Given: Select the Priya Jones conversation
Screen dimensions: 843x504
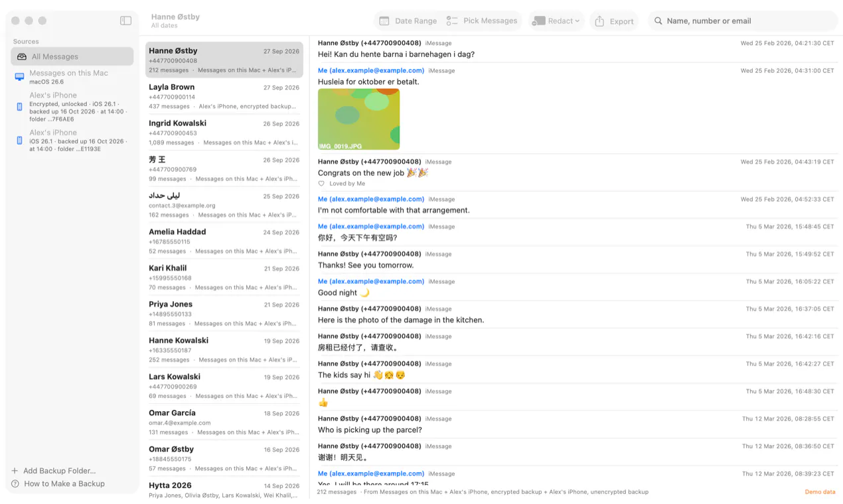Looking at the screenshot, I should coord(224,314).
